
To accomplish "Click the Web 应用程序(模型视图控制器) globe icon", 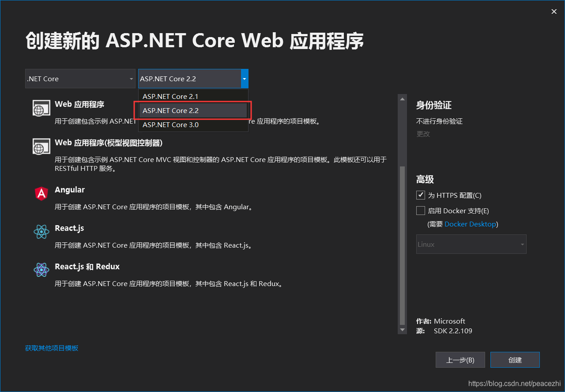I will click(x=41, y=146).
